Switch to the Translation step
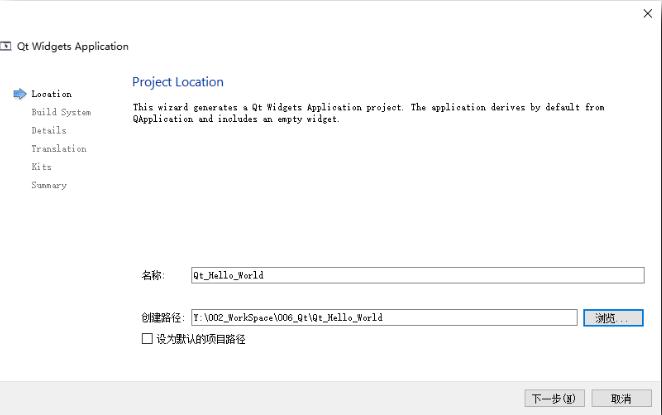Viewport: 662px width, 415px height. coord(58,149)
